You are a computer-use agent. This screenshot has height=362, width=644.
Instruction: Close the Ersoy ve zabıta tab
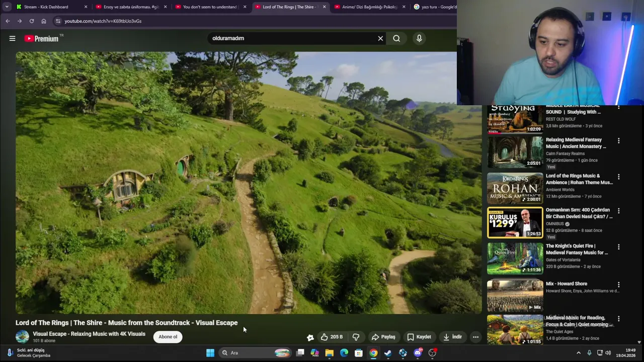(165, 7)
